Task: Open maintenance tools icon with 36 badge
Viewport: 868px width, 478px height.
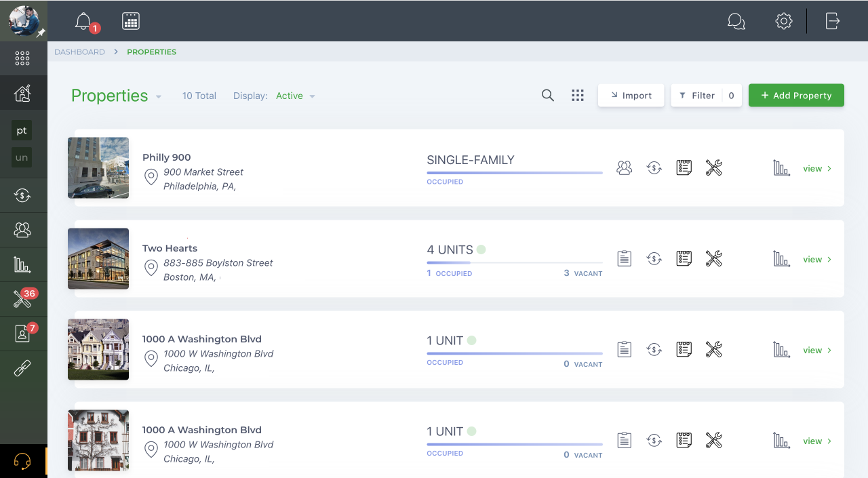Action: coord(23,299)
